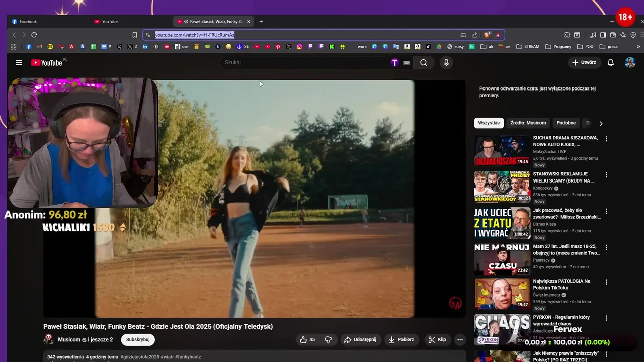Open the browser extensions puzzle icon
Viewport: 644px width, 362px height.
click(567, 35)
